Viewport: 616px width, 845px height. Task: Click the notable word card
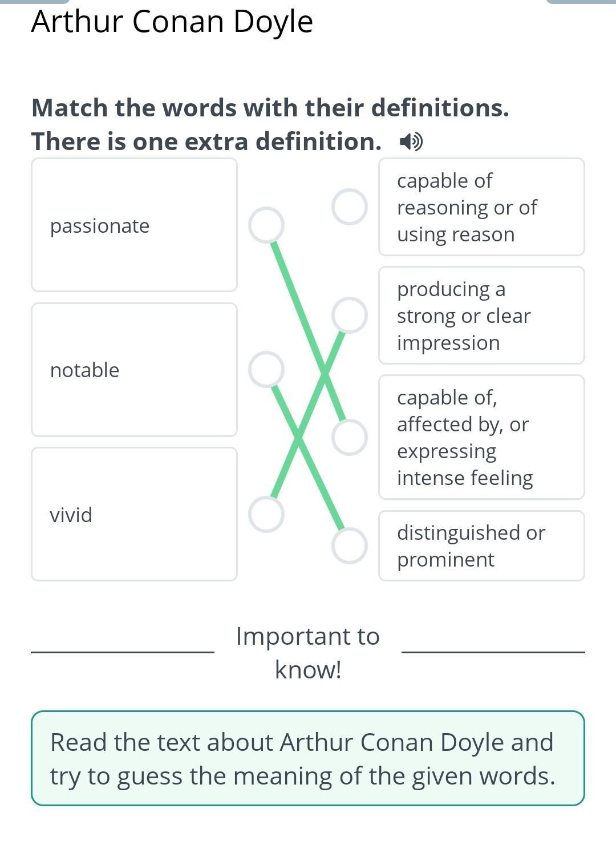tap(134, 370)
